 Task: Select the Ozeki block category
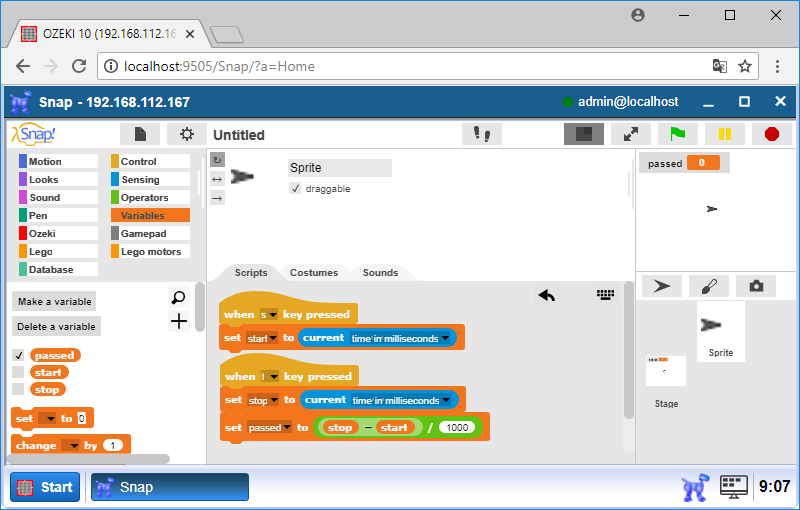pos(58,233)
